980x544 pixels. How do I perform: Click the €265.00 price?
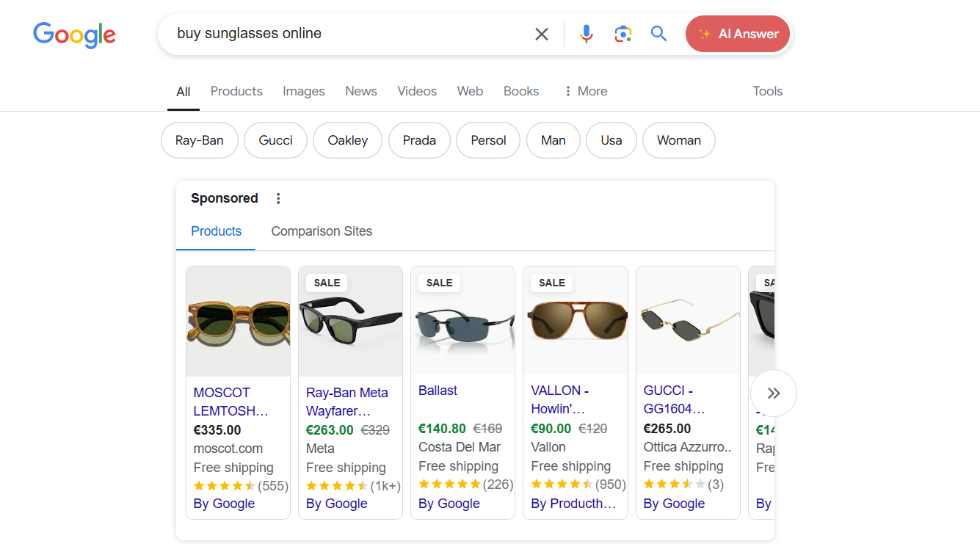667,429
